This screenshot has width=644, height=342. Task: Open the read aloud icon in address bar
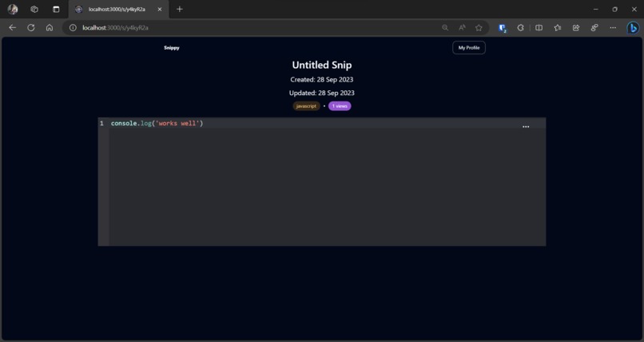462,27
